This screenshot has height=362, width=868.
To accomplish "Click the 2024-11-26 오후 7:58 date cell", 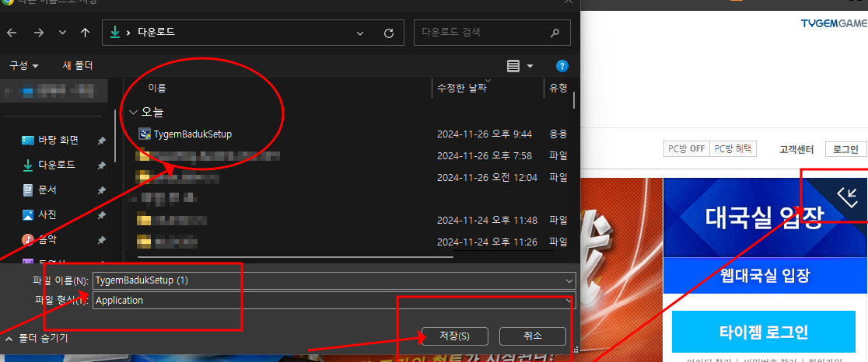I will click(x=485, y=156).
